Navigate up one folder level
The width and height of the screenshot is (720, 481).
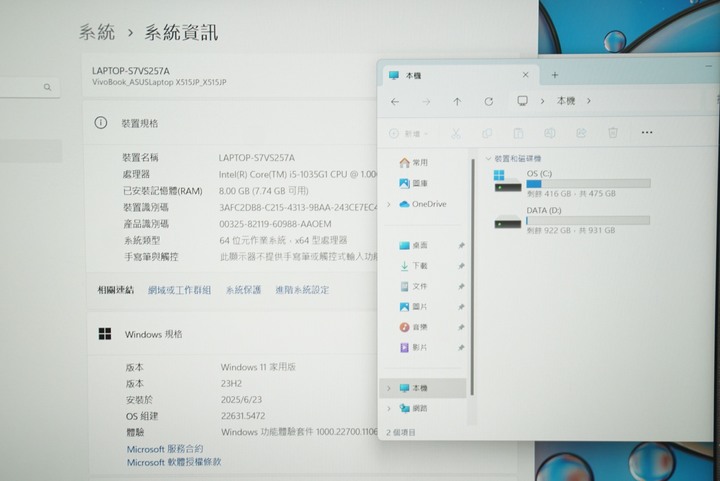(x=457, y=102)
